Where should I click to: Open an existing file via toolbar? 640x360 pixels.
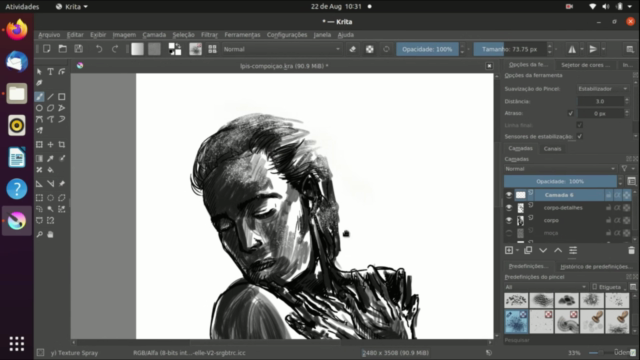coord(62,49)
